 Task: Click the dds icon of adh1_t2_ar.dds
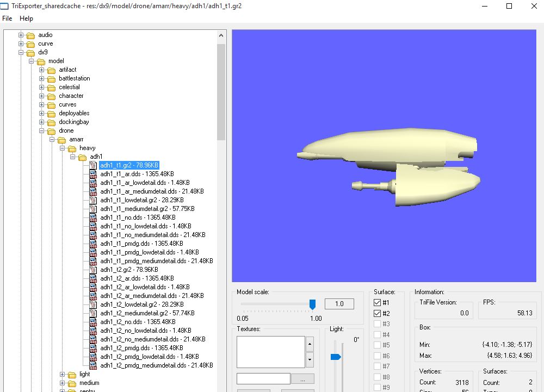click(93, 278)
